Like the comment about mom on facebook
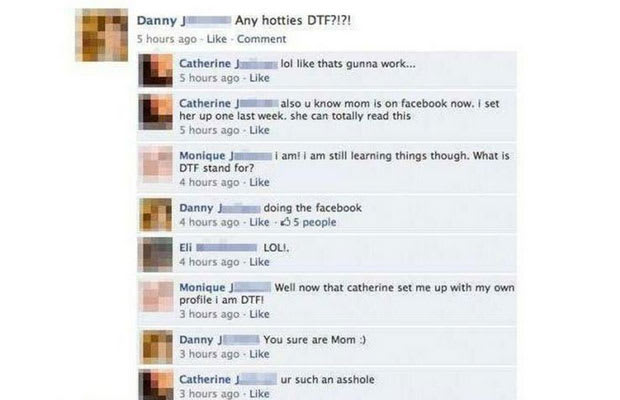Viewport: 620px width, 400px height. (259, 130)
